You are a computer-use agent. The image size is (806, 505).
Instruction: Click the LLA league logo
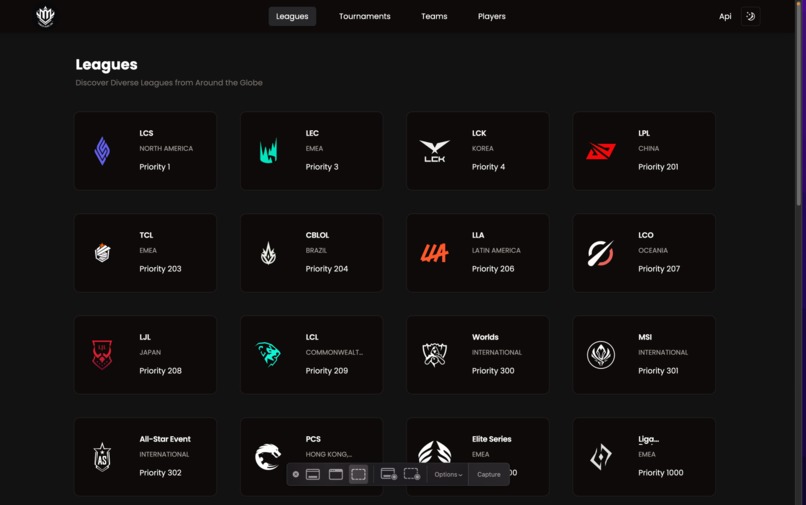[434, 252]
